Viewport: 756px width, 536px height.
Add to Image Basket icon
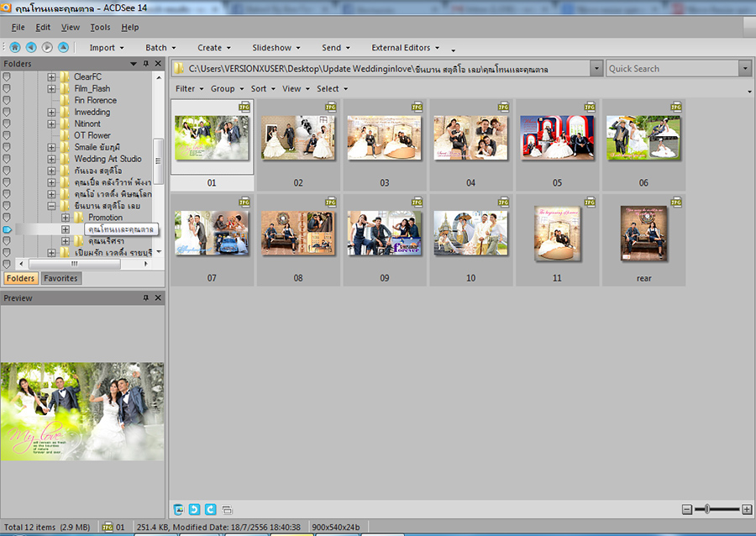(x=178, y=509)
